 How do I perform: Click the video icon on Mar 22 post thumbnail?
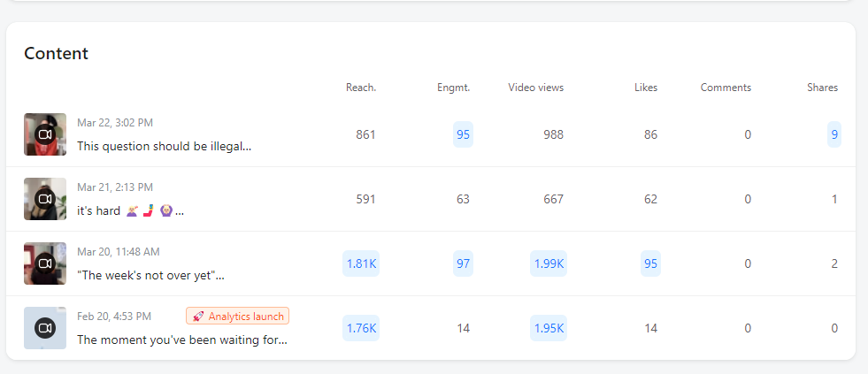(x=45, y=134)
